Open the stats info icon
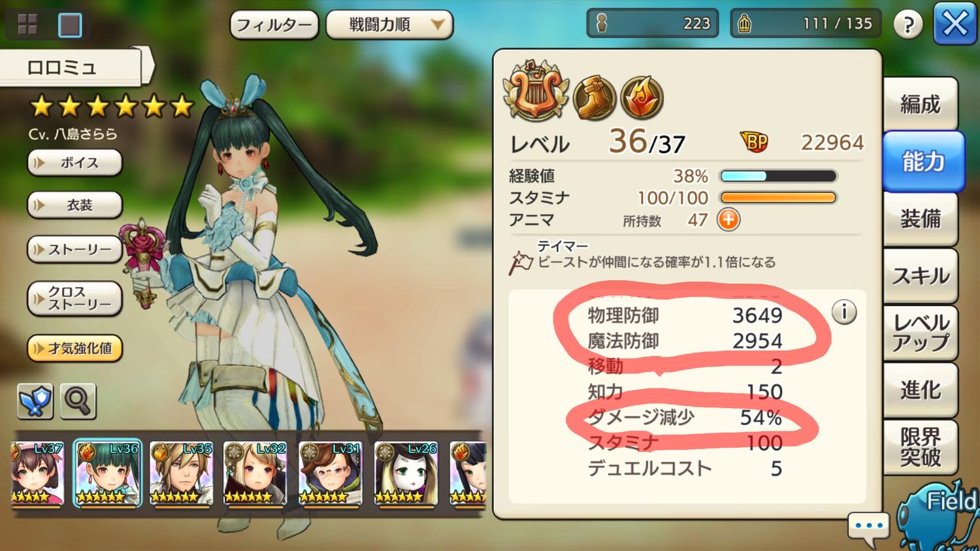980x551 pixels. (844, 312)
